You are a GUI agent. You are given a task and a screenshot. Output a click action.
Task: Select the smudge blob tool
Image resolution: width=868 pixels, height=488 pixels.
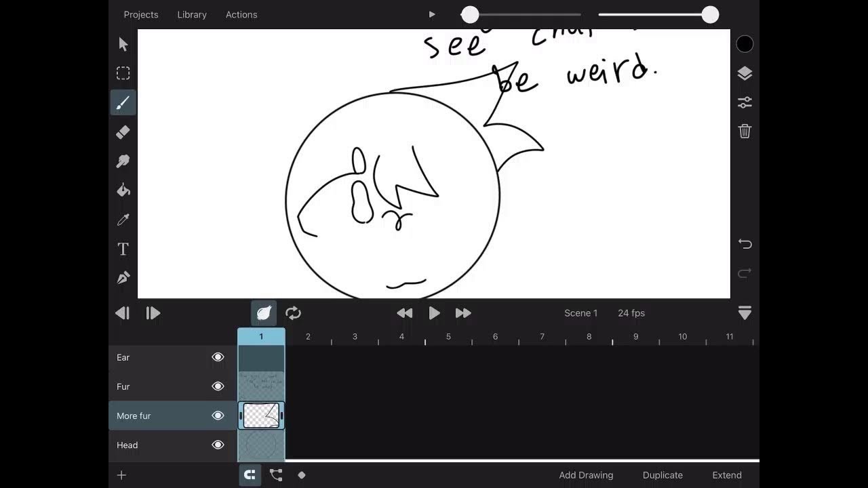point(123,161)
